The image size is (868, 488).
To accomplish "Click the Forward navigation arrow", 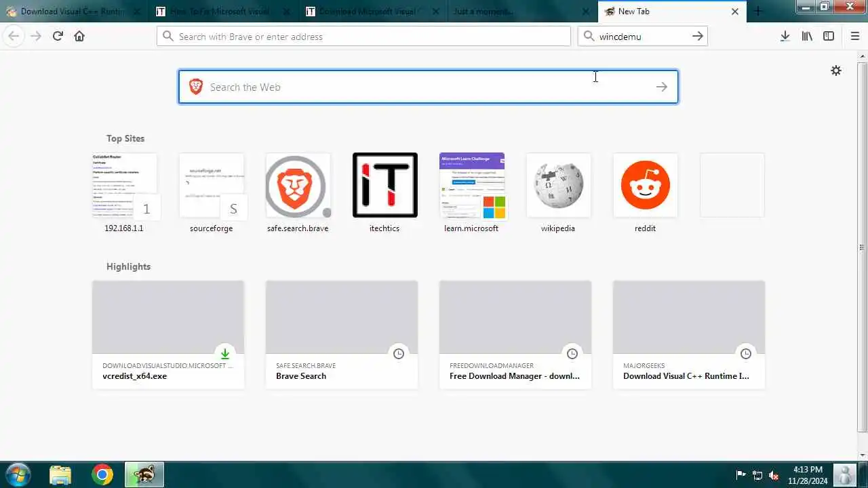I will click(x=36, y=37).
